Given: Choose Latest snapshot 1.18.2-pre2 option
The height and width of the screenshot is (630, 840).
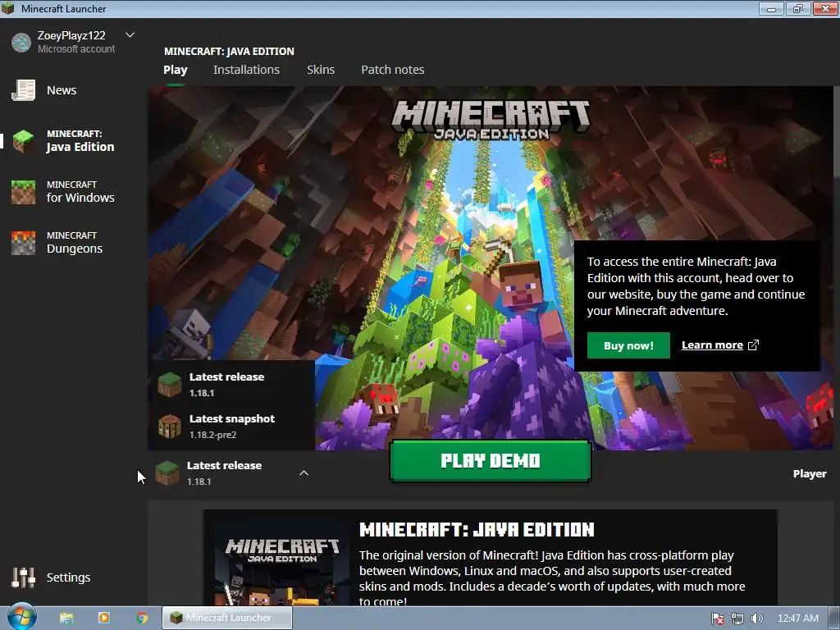Looking at the screenshot, I should [231, 426].
